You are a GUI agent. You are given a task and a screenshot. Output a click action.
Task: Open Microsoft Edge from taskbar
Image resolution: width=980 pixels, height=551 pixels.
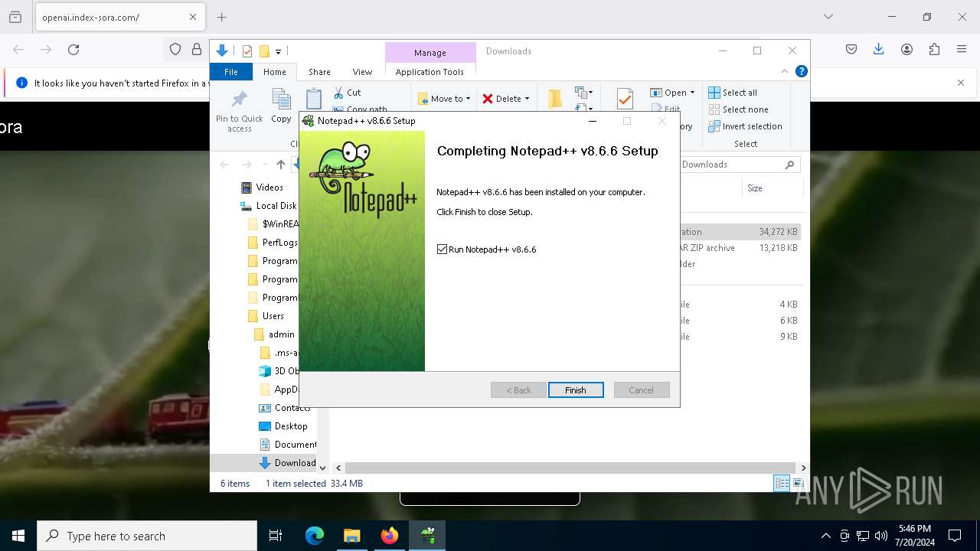point(315,536)
